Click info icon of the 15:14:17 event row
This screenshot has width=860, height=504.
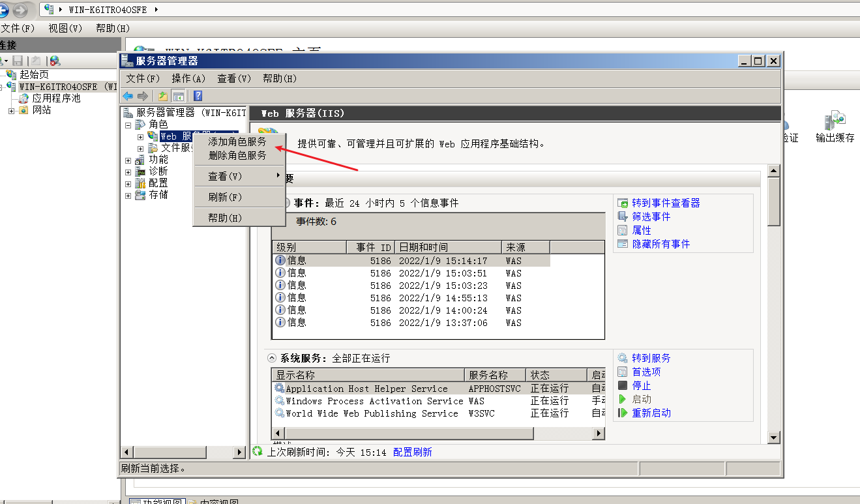280,260
